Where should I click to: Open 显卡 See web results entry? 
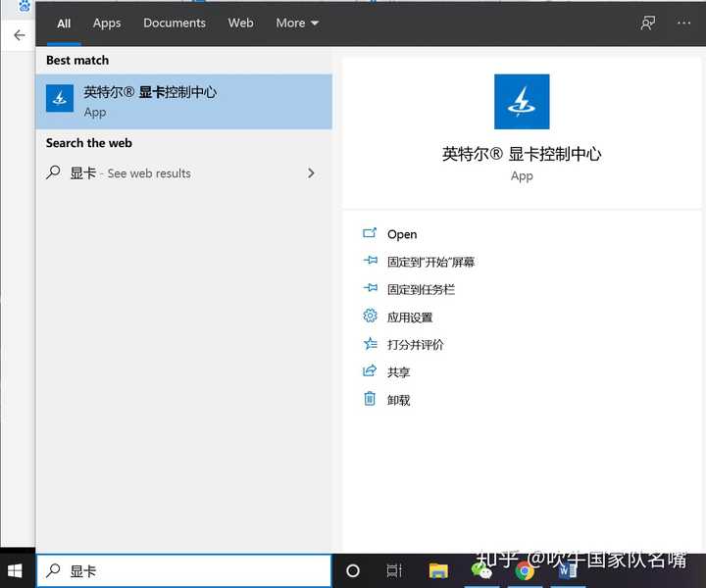coord(183,173)
